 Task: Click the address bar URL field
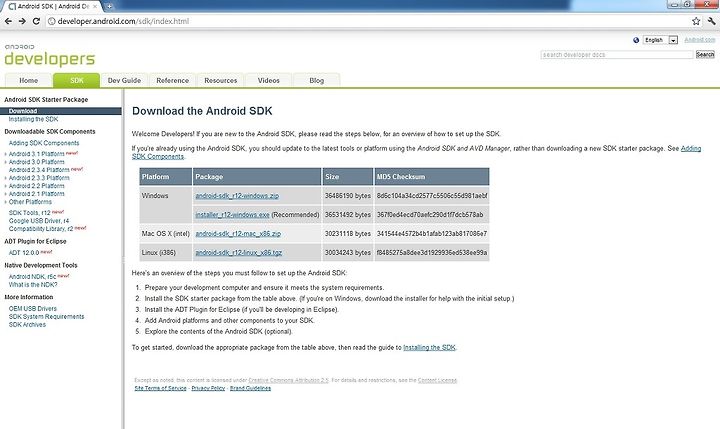pyautogui.click(x=367, y=21)
